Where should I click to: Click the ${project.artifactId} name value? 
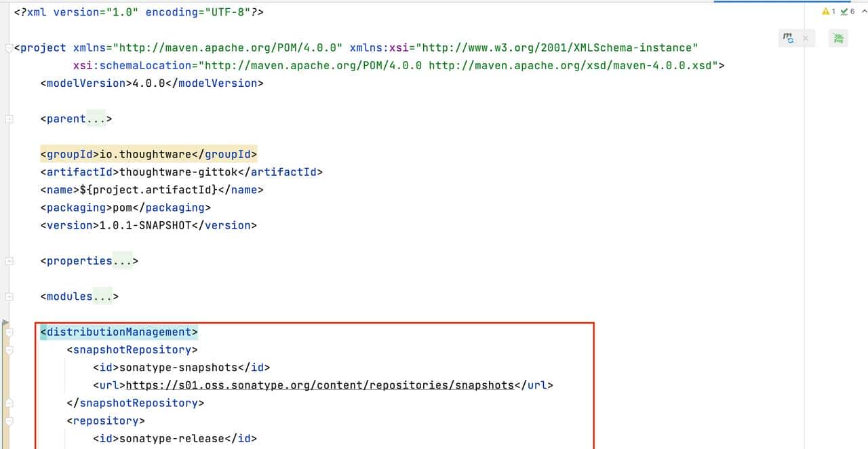coord(147,189)
